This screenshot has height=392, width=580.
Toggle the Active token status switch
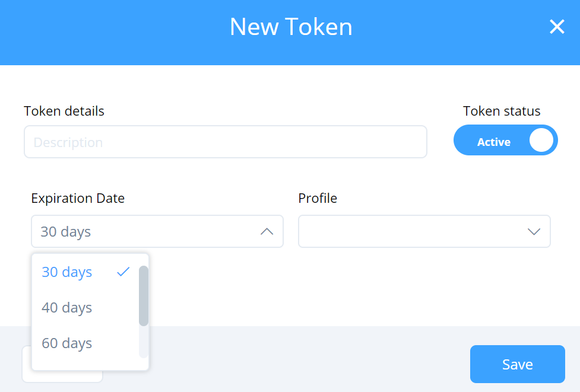coord(505,141)
